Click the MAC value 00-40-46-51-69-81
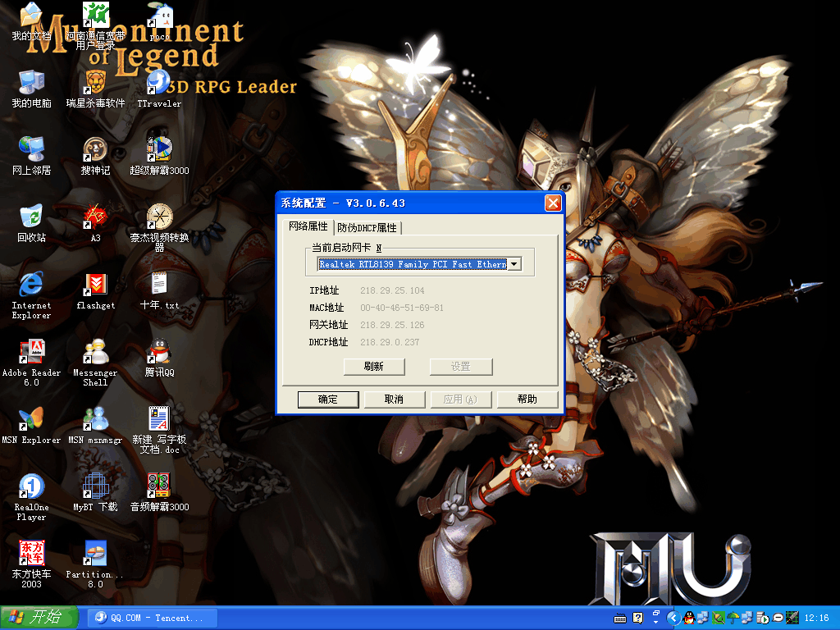This screenshot has height=630, width=840. pyautogui.click(x=402, y=308)
